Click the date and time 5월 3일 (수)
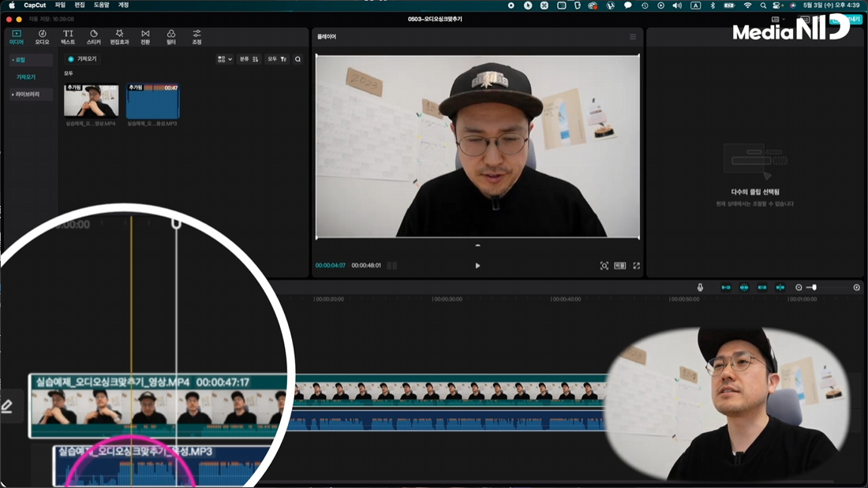Screen dimensions: 868x488 831,5
